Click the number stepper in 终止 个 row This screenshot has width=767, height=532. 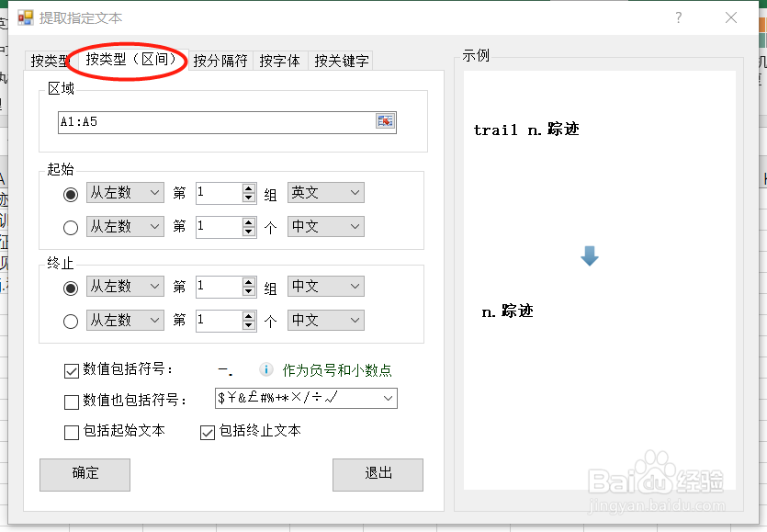[249, 320]
